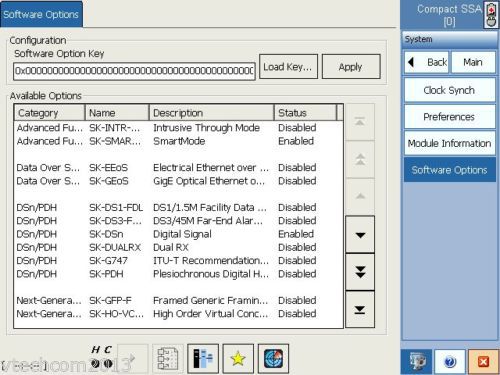Screen dimensions: 500x375
Task: Open Clock Synch settings
Action: coord(450,90)
